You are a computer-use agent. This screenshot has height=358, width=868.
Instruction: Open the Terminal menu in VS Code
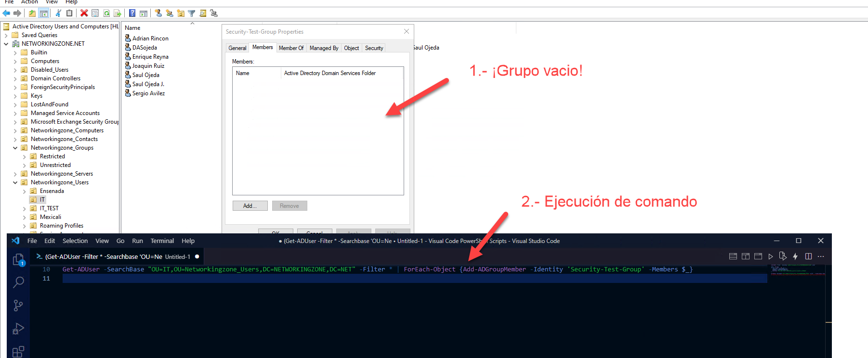(162, 241)
